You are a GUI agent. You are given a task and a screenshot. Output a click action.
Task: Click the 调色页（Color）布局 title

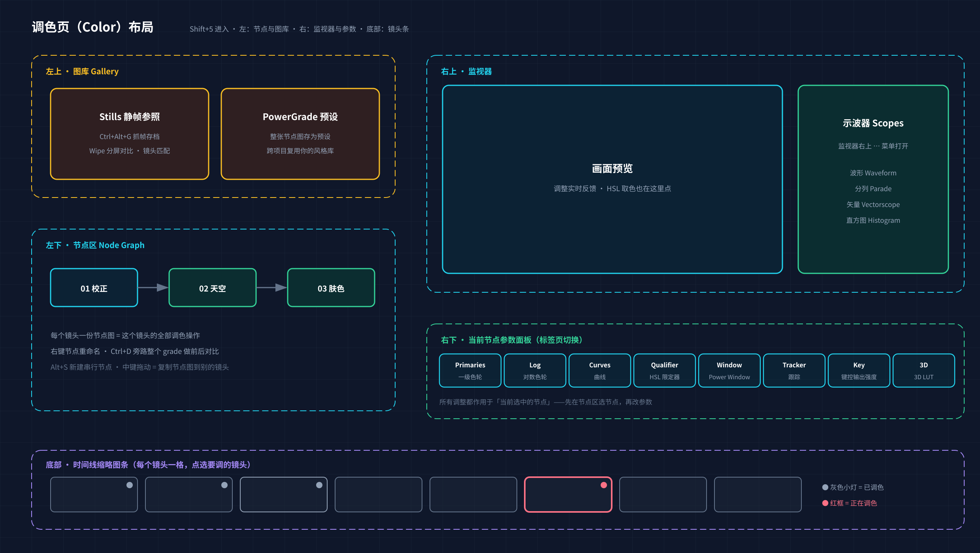coord(92,27)
